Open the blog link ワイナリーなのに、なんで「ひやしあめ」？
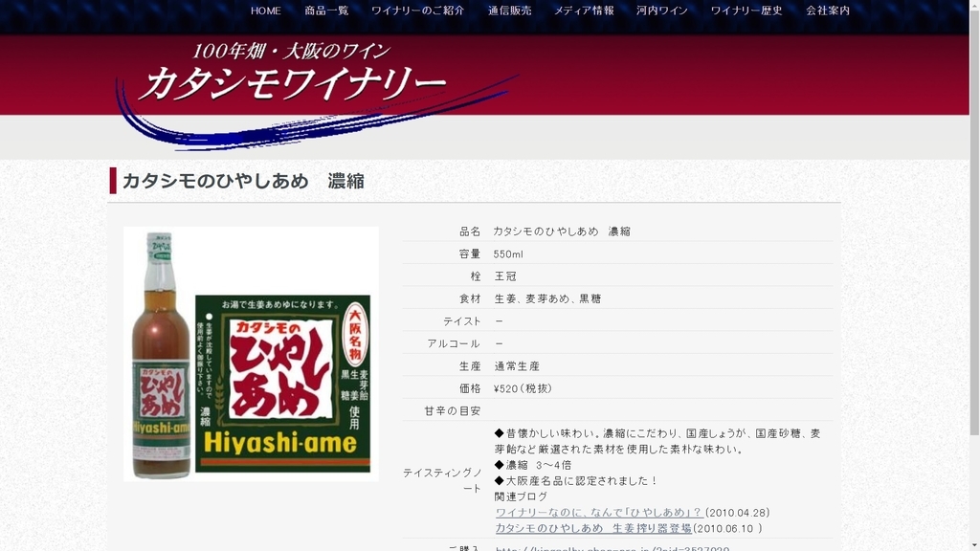The image size is (980, 551). (599, 513)
